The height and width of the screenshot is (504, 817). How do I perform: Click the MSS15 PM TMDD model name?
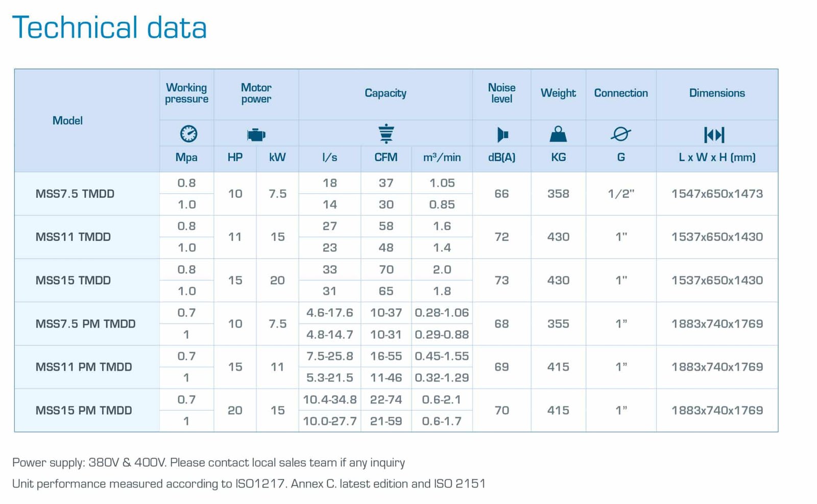pyautogui.click(x=84, y=411)
